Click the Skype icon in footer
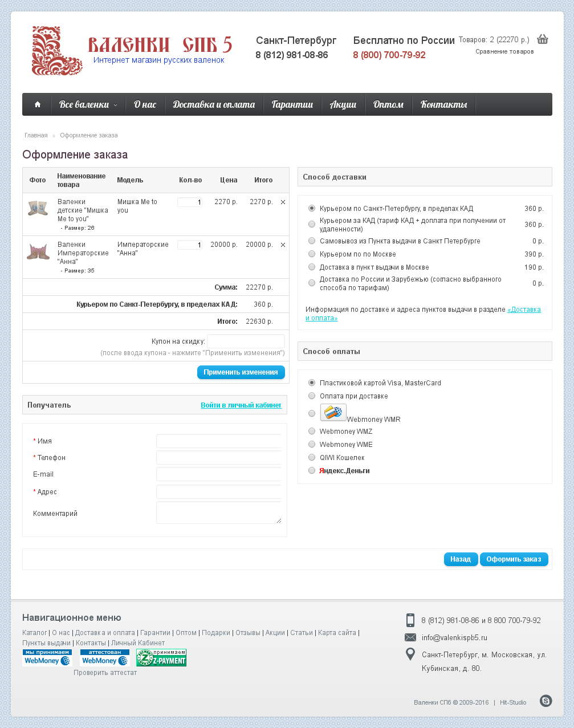The height and width of the screenshot is (728, 574). [545, 701]
